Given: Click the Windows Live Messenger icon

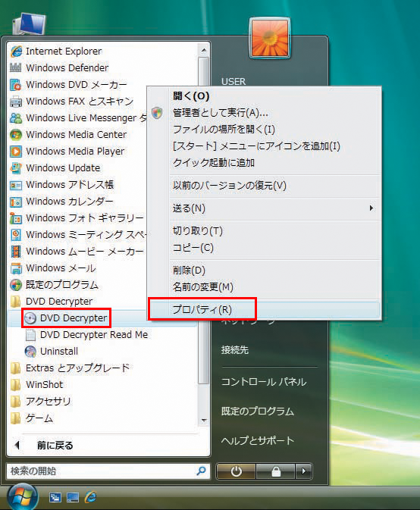Looking at the screenshot, I should click(x=16, y=118).
